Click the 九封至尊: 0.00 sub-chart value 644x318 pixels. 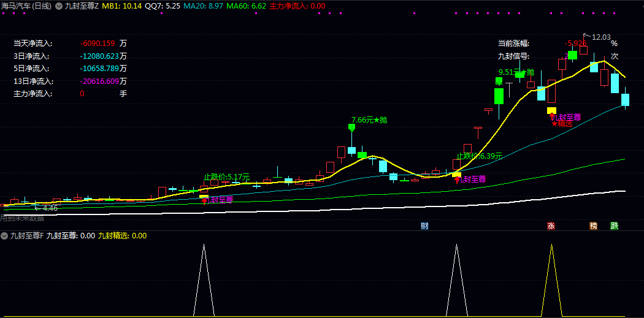coord(71,235)
